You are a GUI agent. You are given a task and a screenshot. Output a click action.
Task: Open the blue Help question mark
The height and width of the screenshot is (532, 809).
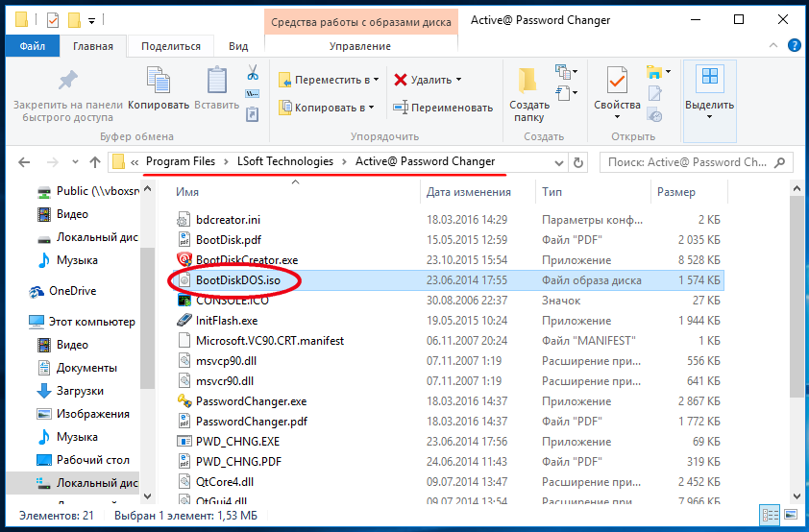click(x=794, y=46)
